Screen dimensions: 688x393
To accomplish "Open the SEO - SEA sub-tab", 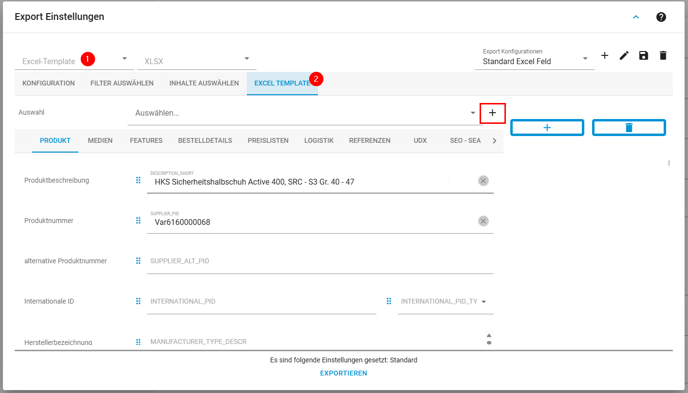I will [x=465, y=141].
